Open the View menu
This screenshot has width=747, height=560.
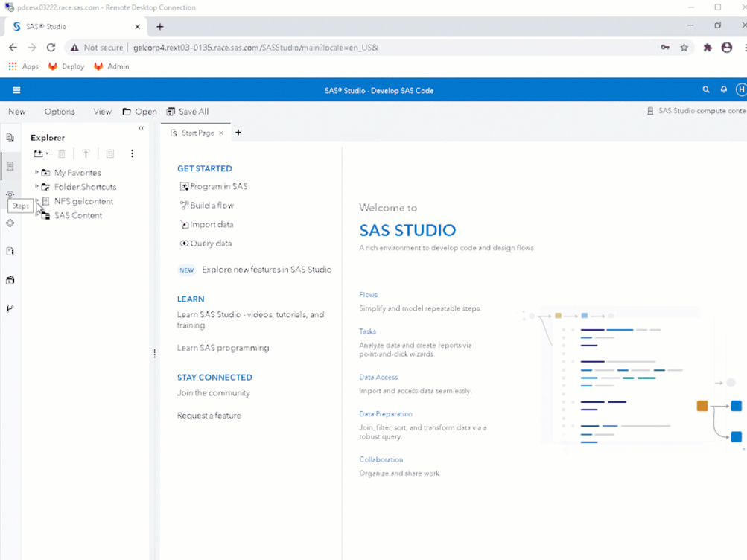[x=102, y=112]
